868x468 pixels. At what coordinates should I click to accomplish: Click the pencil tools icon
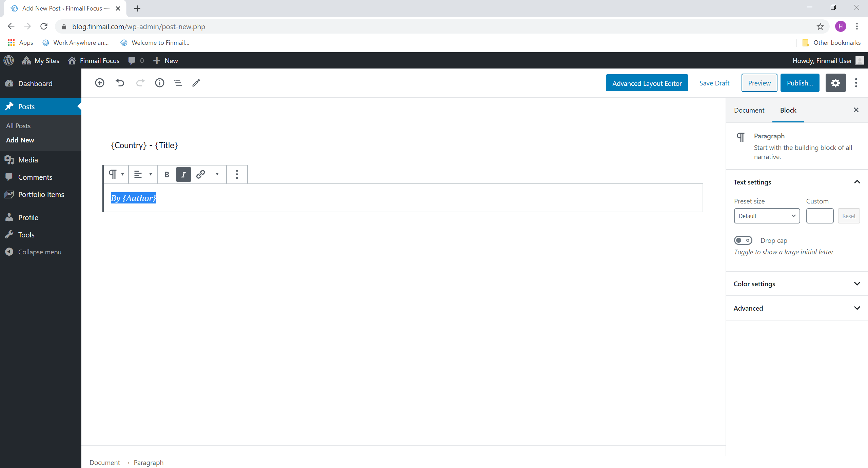click(x=196, y=83)
